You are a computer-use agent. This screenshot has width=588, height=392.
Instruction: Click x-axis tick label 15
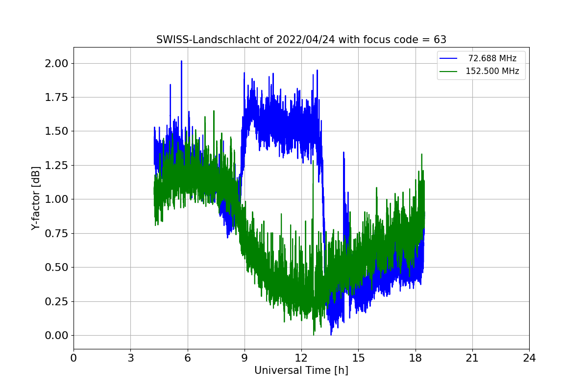point(358,358)
